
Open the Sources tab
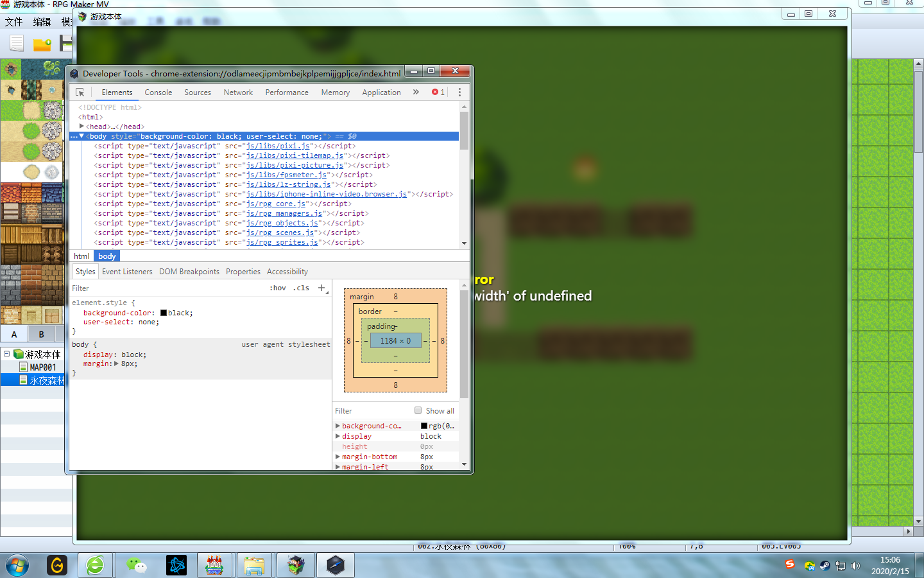(x=198, y=92)
